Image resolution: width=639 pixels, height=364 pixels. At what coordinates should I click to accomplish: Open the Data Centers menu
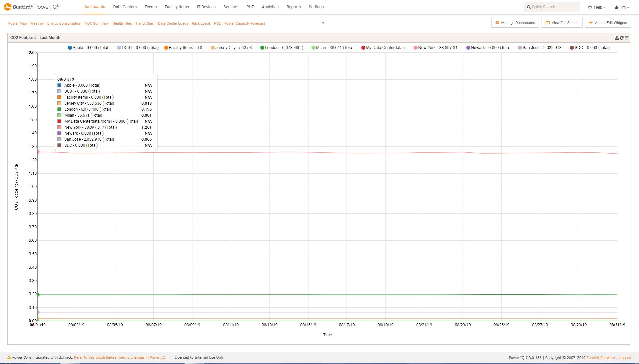pos(125,7)
